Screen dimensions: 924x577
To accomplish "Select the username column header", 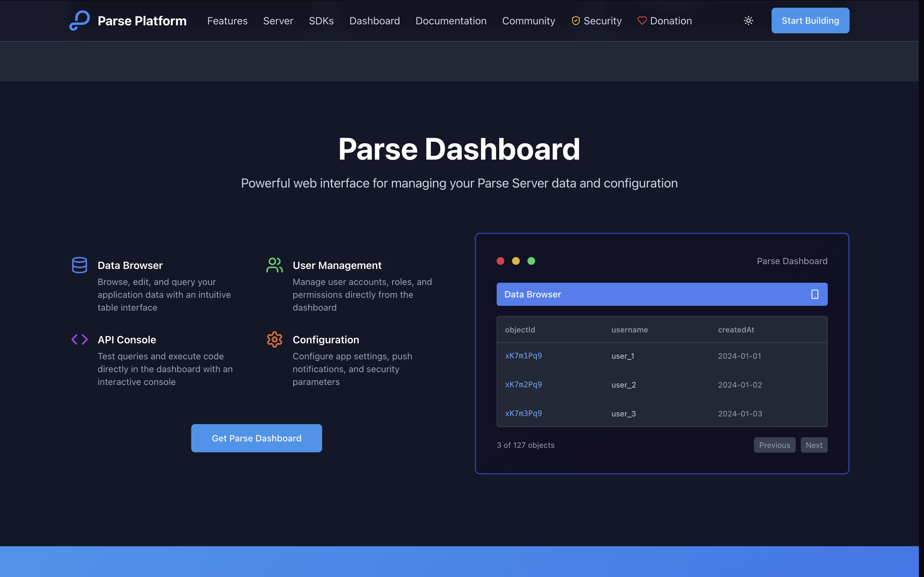I will (629, 330).
